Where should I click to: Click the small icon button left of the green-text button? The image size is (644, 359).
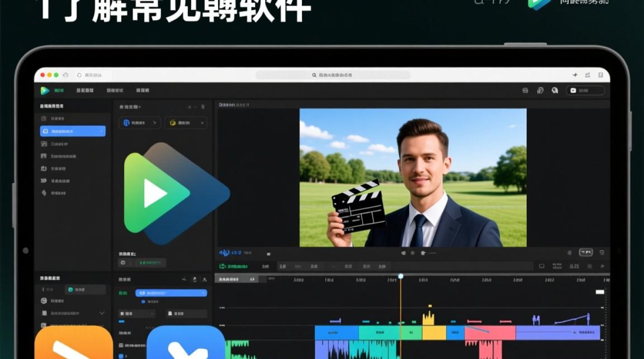[x=123, y=263]
